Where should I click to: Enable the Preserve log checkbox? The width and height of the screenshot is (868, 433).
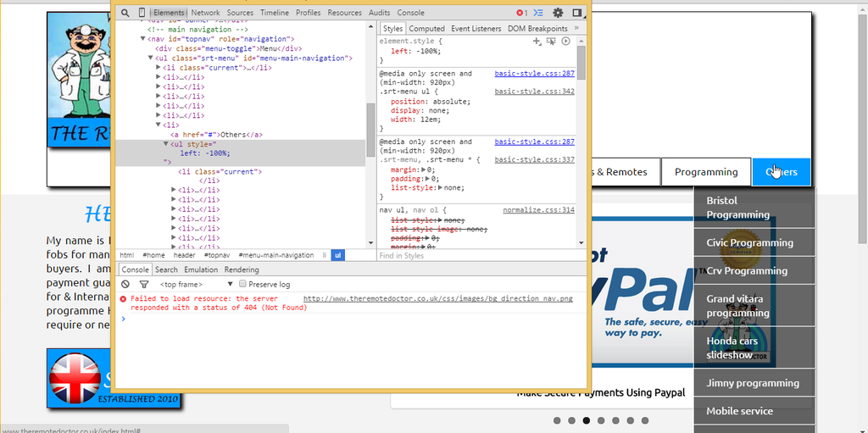[243, 284]
